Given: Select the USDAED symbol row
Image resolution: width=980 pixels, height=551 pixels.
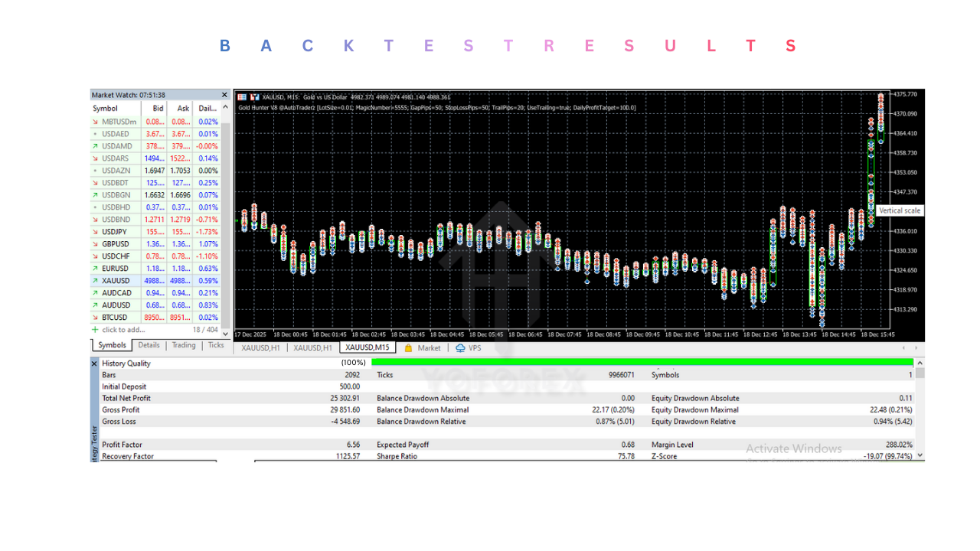Looking at the screenshot, I should (x=155, y=134).
